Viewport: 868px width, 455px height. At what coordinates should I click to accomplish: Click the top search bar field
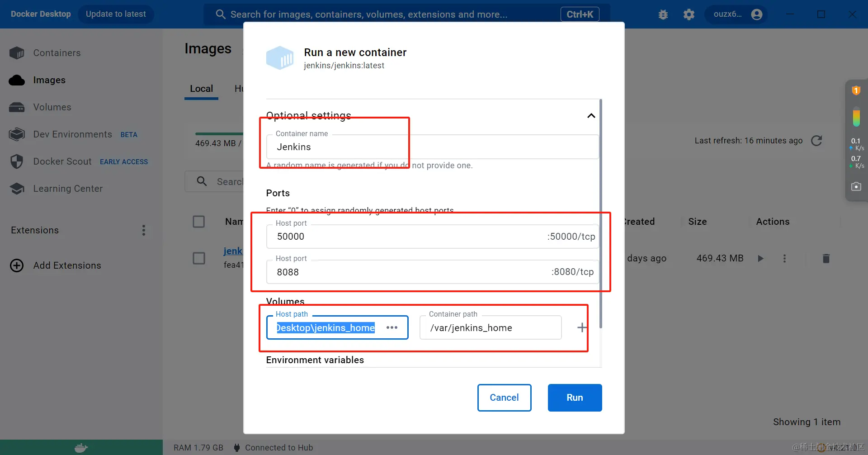[x=406, y=14]
